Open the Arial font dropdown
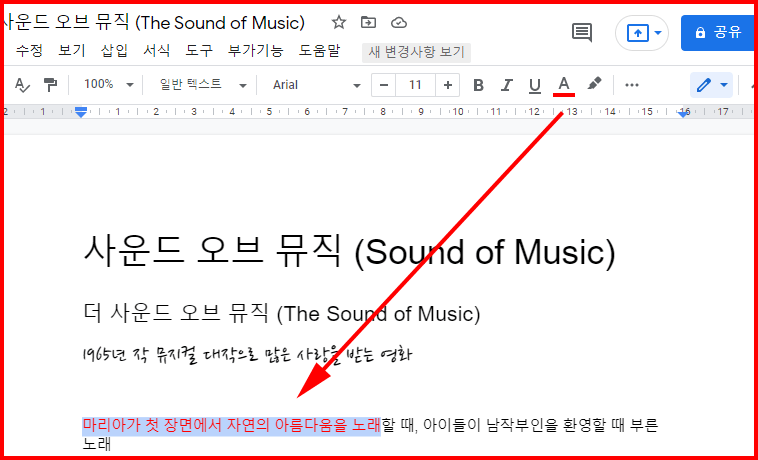The image size is (758, 460). point(317,85)
